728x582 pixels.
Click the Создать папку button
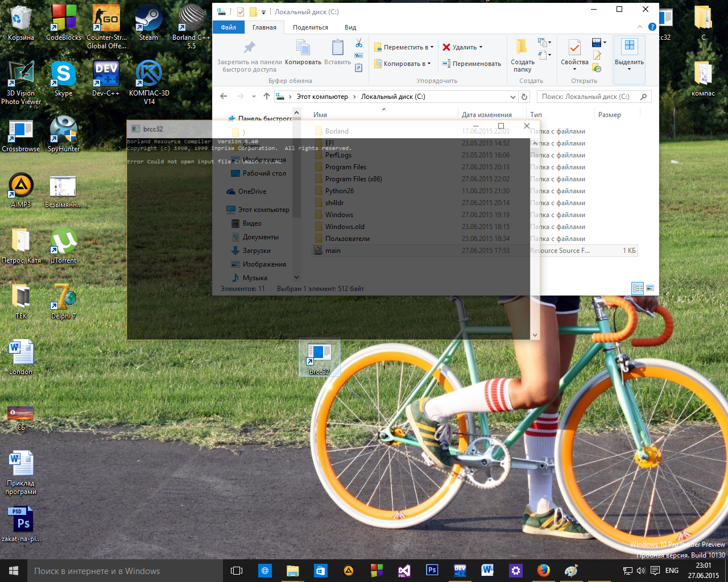[x=522, y=57]
